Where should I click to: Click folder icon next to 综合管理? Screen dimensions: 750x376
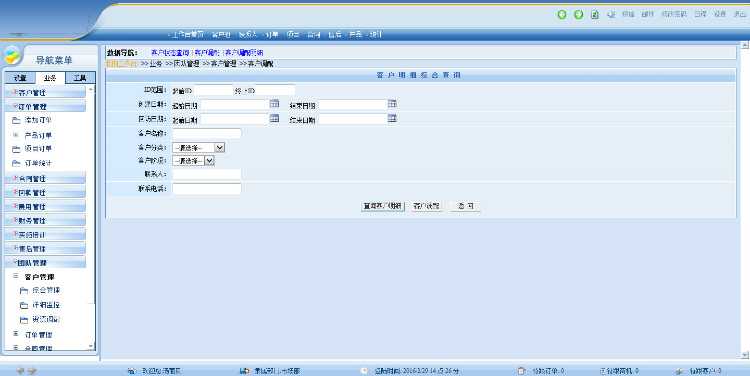pyautogui.click(x=23, y=290)
